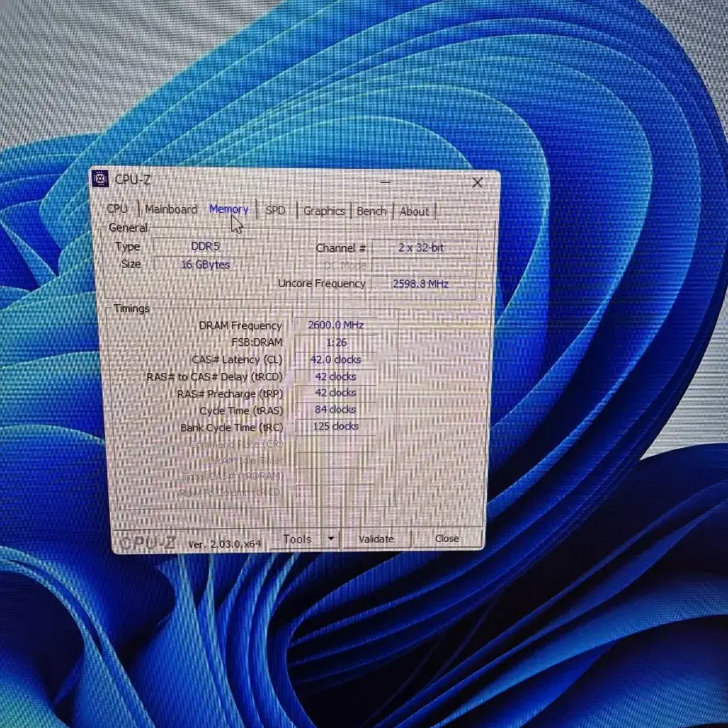Viewport: 728px width, 728px height.
Task: Click the DRAM Frequency label
Action: pos(240,325)
